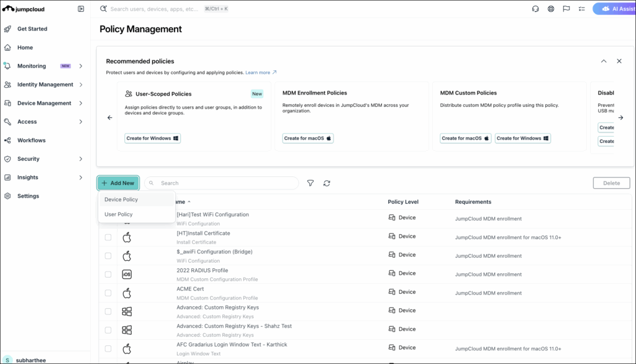
Task: Expand the Access menu chevron
Action: click(81, 122)
